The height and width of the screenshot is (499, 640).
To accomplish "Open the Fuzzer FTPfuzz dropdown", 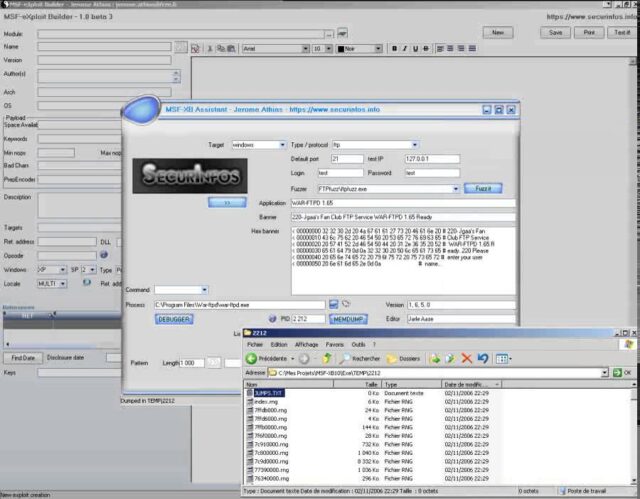I will tap(456, 189).
